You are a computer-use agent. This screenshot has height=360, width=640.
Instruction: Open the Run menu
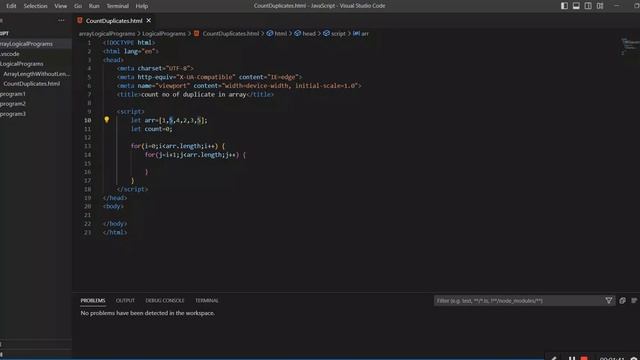click(94, 6)
